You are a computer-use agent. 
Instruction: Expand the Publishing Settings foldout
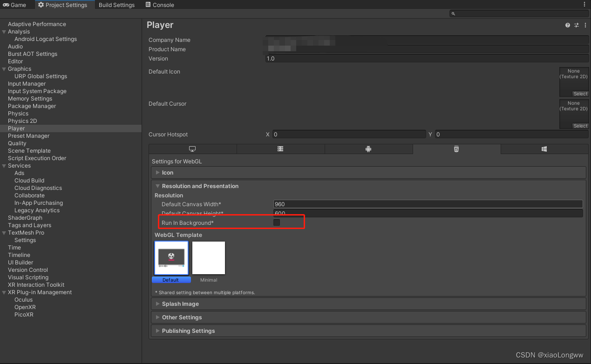[158, 331]
